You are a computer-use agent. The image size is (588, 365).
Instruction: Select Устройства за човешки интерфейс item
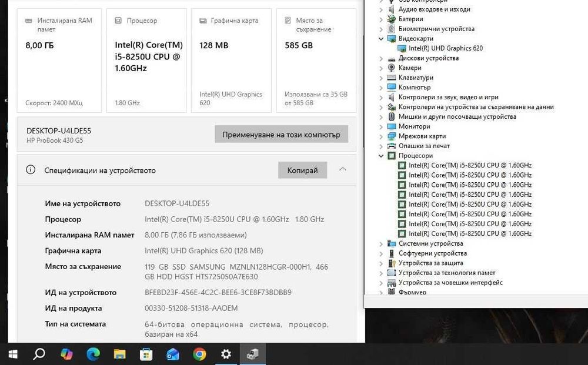450,283
